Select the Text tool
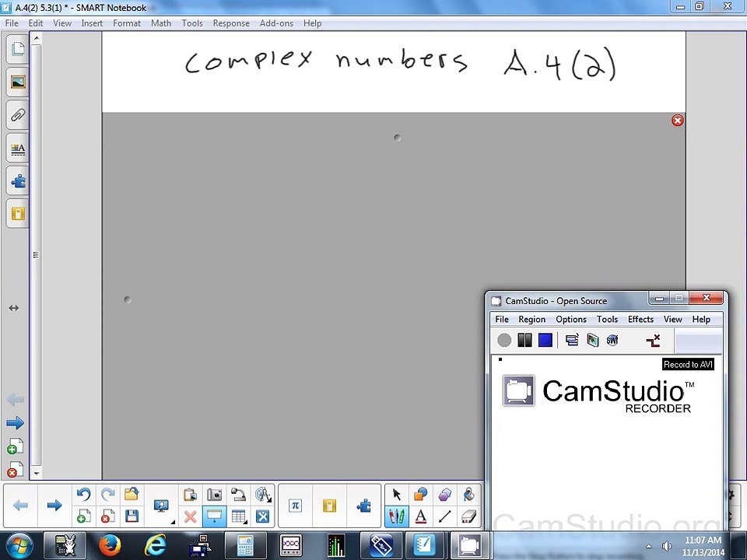Screen dimensions: 747x560 coord(421,516)
